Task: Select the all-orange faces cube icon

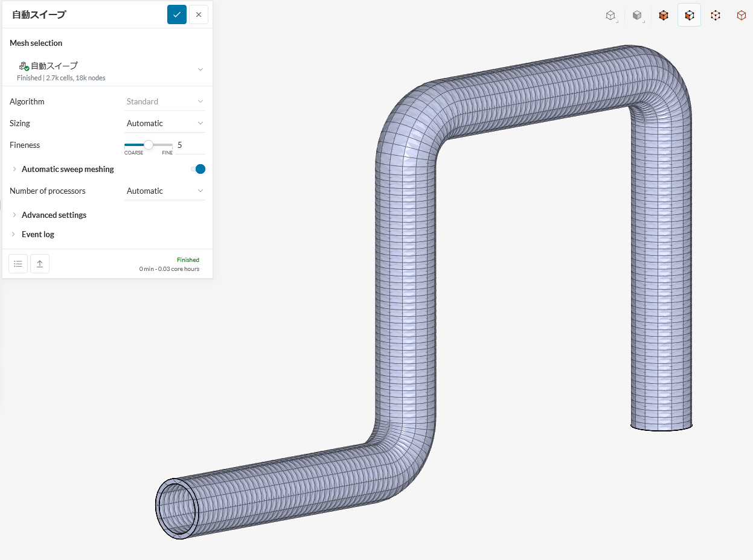Action: click(x=663, y=16)
